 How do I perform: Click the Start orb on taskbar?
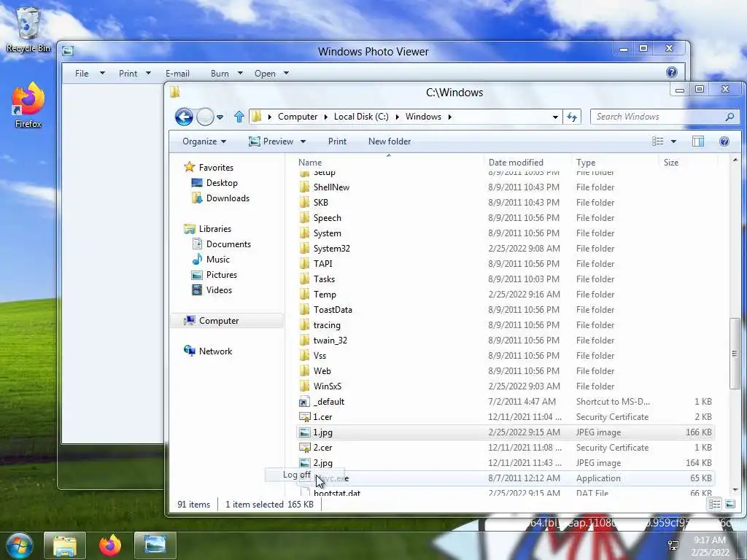[19, 545]
